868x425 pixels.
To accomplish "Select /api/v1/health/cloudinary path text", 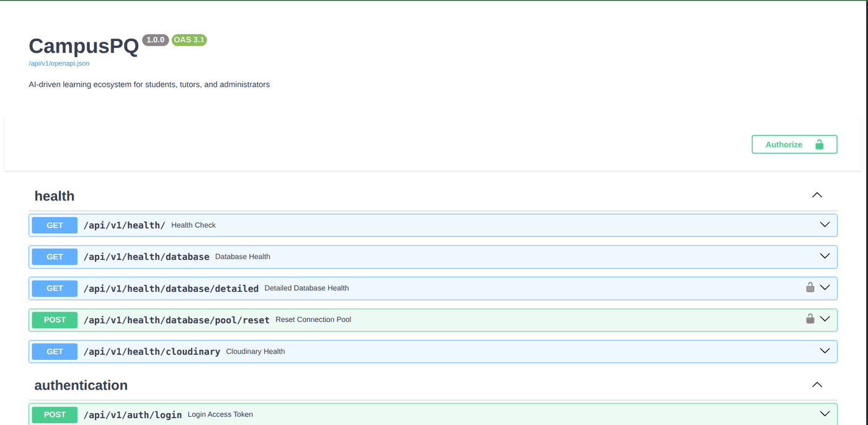I will [x=152, y=352].
